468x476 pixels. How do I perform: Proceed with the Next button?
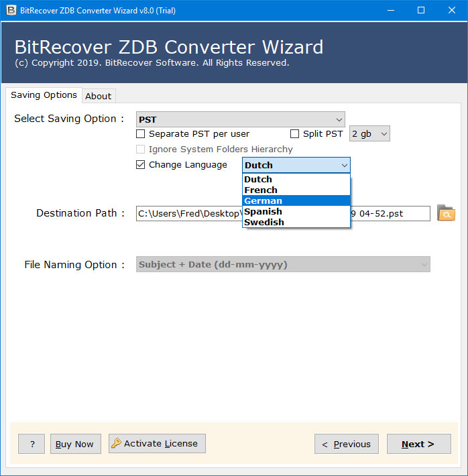[x=419, y=444]
